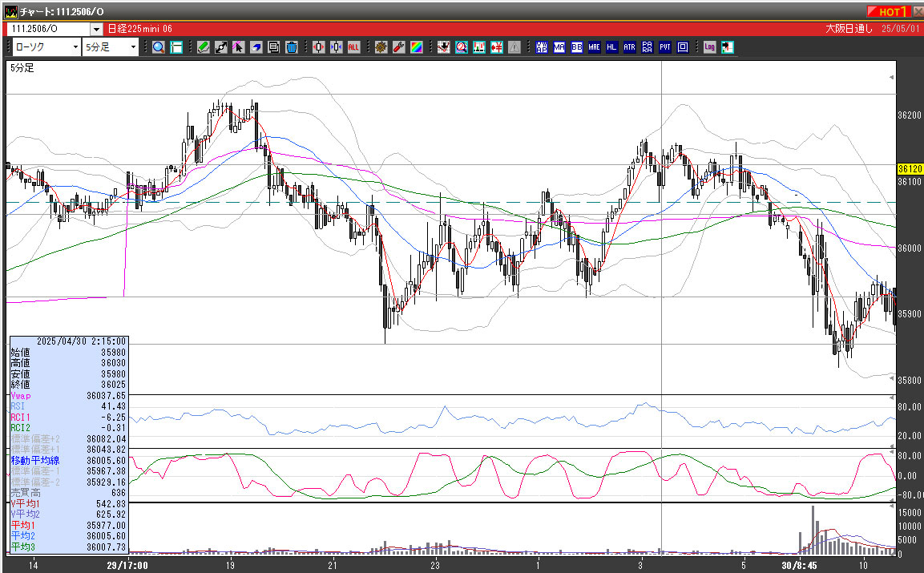Toggle the PARA parabolic indicator
The width and height of the screenshot is (924, 573).
point(647,47)
